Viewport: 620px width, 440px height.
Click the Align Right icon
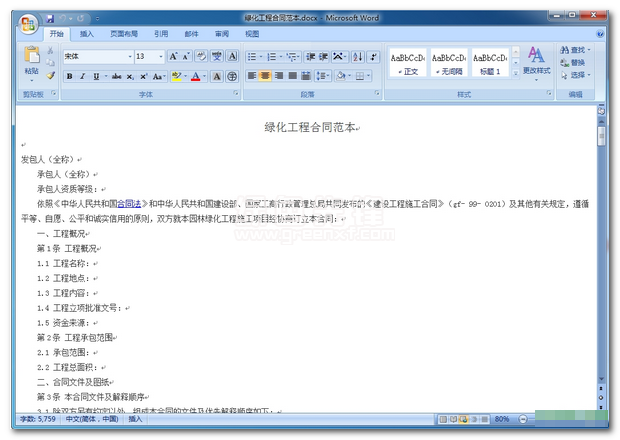pyautogui.click(x=279, y=76)
